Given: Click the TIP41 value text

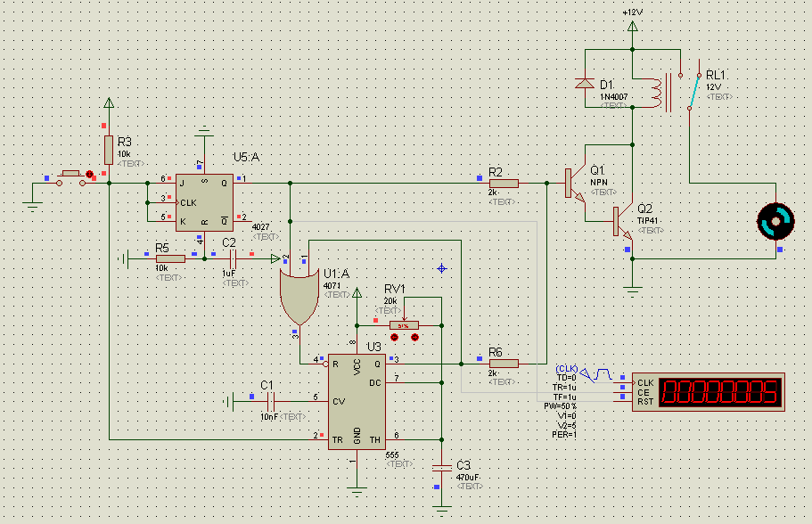Looking at the screenshot, I should tap(647, 221).
